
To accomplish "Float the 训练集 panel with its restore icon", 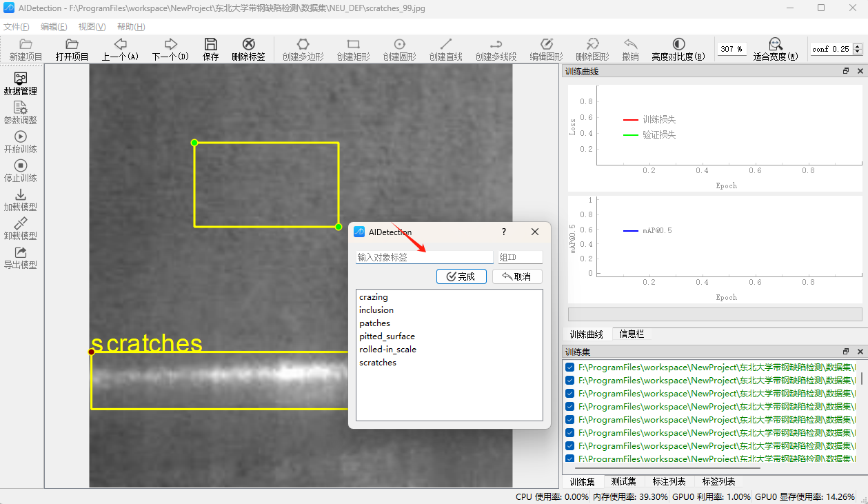I will (x=846, y=351).
